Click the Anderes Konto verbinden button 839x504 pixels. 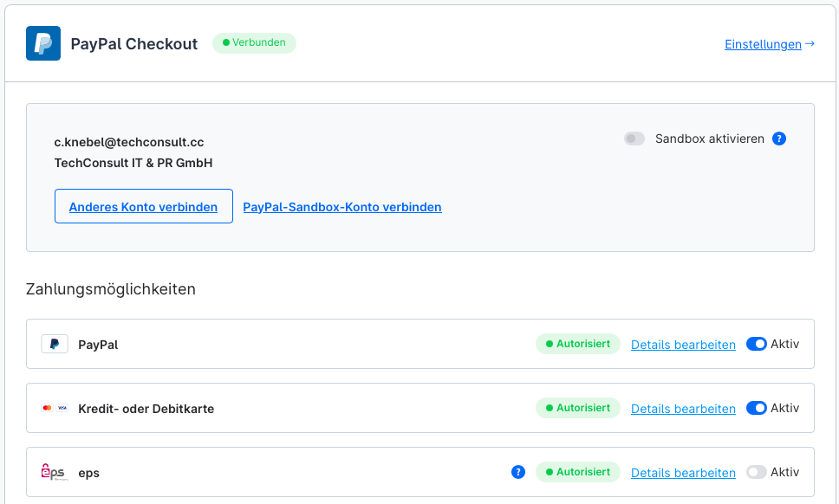click(x=144, y=206)
